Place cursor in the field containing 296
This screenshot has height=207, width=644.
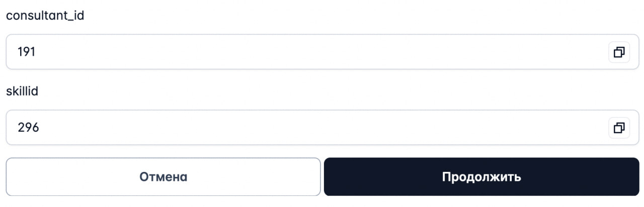tap(323, 128)
